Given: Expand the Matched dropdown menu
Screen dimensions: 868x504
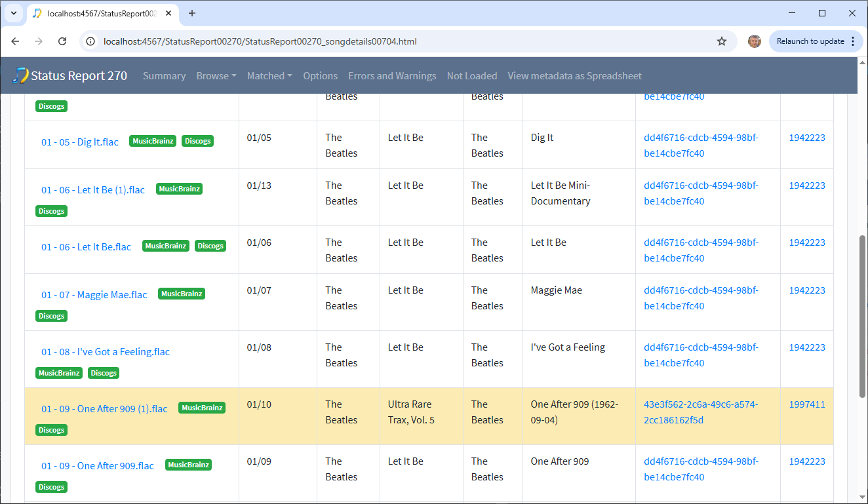Looking at the screenshot, I should [269, 76].
